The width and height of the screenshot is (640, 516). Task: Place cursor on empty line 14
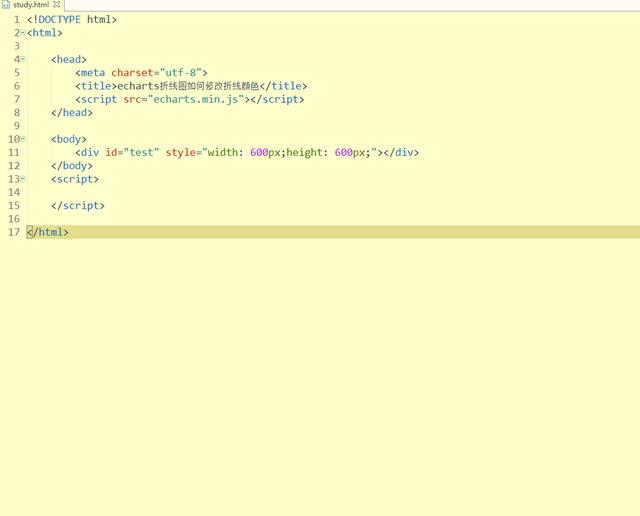pyautogui.click(x=333, y=192)
